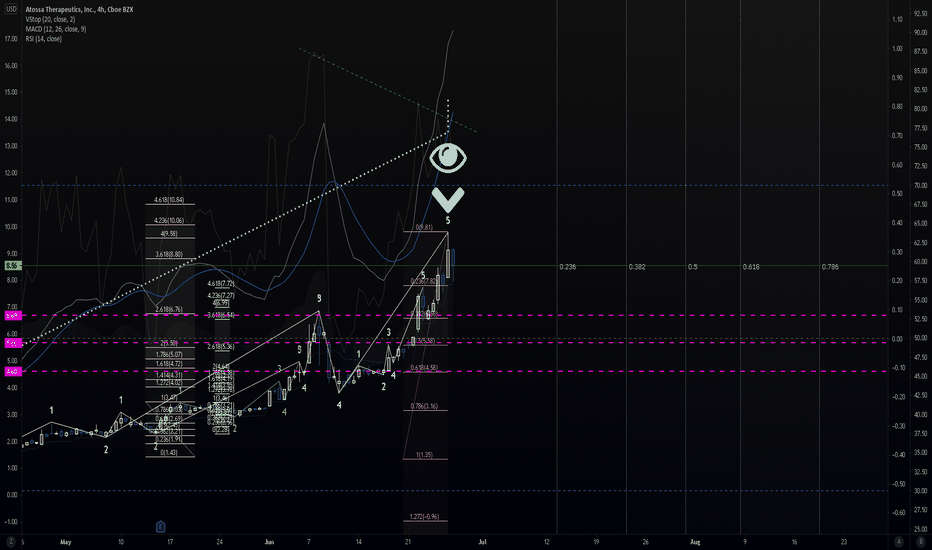Select the Atossa Therapeutics symbol title
The image size is (932, 550).
point(79,10)
